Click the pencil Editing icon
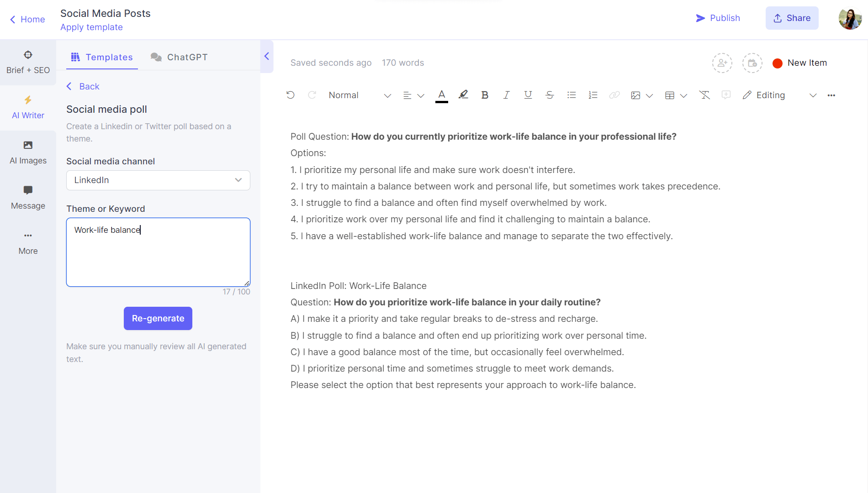This screenshot has height=493, width=868. pos(747,95)
